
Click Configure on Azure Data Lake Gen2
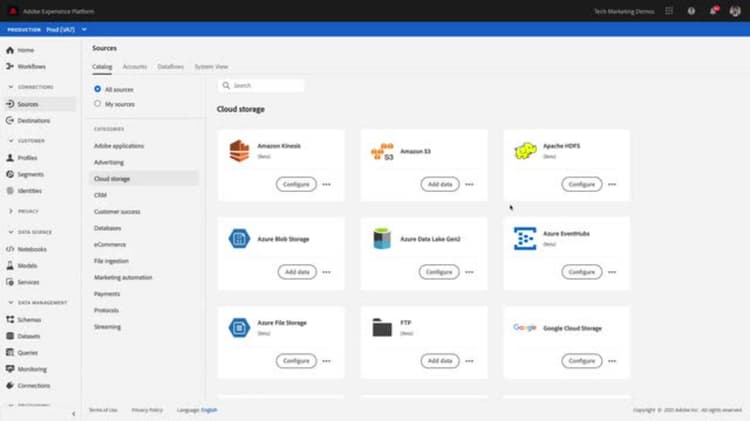pos(439,272)
